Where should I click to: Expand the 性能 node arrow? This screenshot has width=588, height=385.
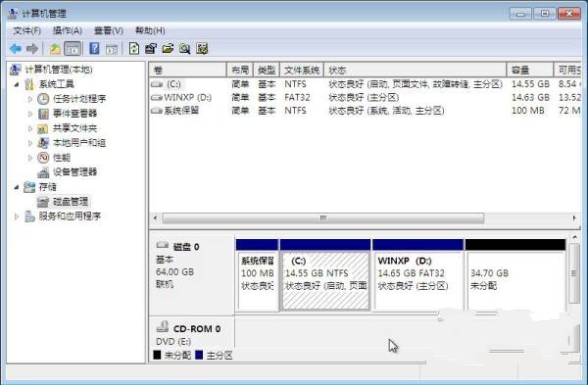(30, 158)
